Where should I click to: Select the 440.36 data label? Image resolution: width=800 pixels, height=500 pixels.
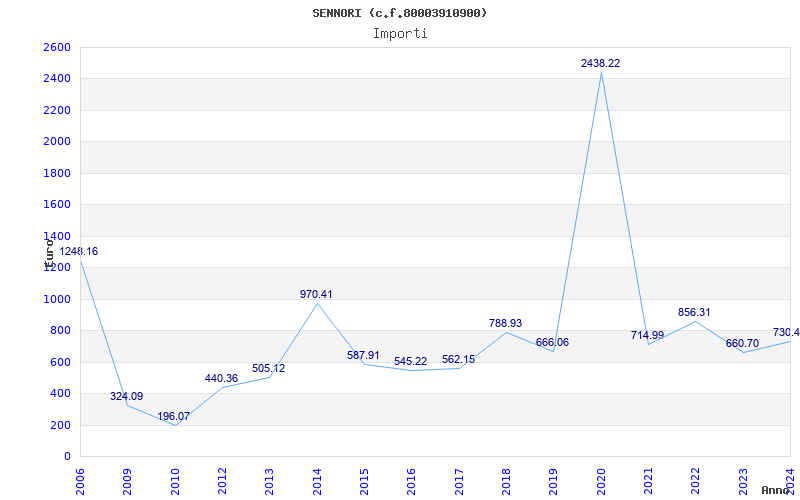pos(221,379)
